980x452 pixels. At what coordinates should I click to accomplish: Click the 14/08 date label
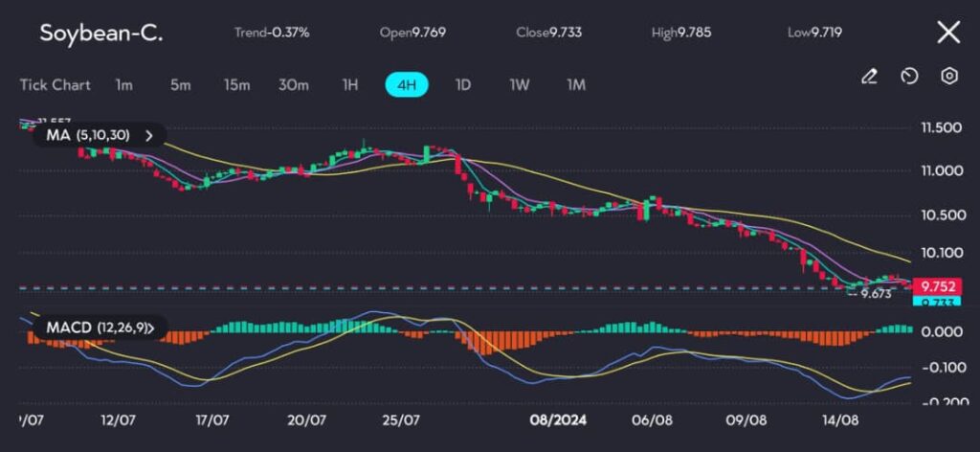(x=841, y=420)
